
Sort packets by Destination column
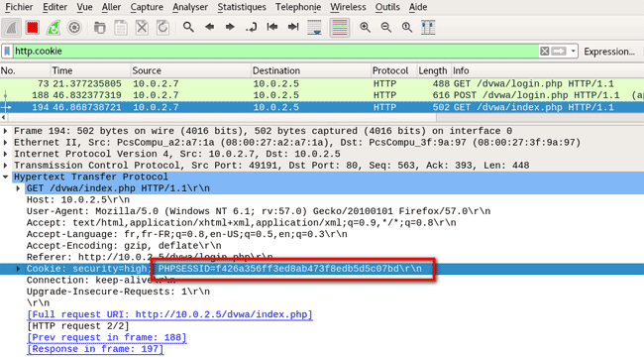click(311, 70)
